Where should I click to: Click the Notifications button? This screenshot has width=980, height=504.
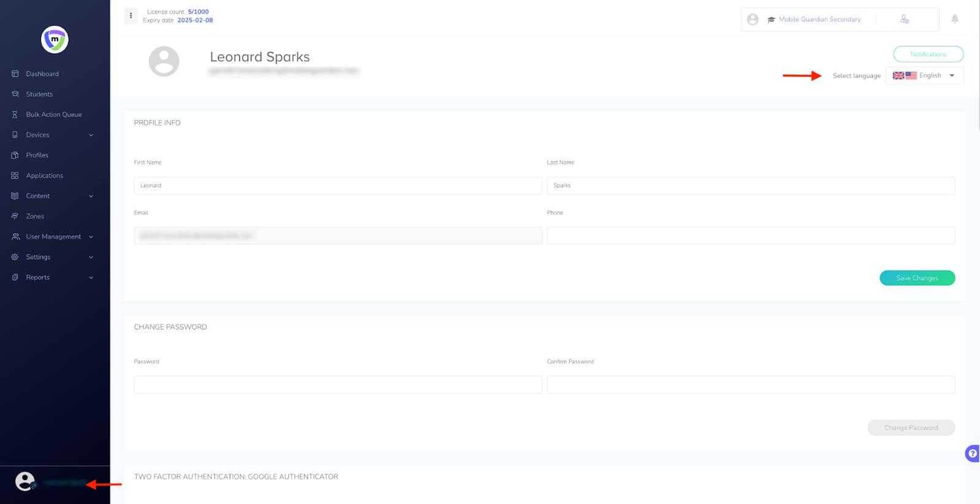click(x=928, y=55)
